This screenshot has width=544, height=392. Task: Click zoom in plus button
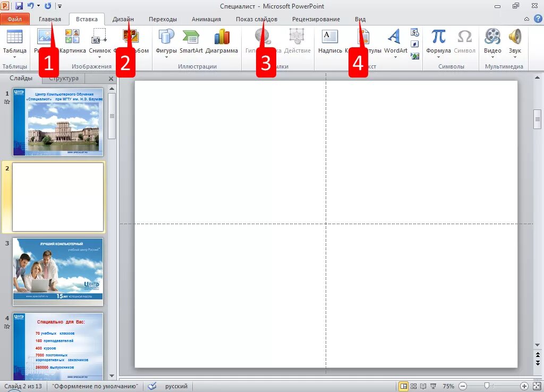524,386
